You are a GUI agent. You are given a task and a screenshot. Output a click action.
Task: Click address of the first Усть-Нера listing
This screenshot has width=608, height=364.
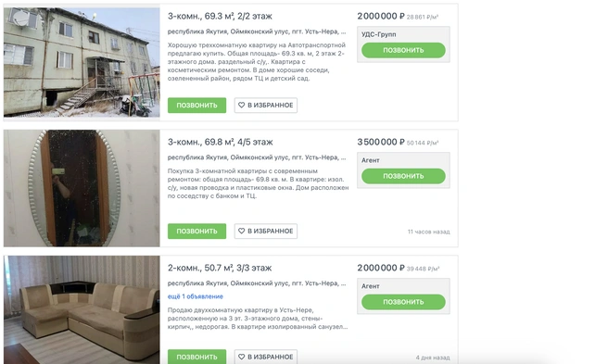pyautogui.click(x=257, y=31)
